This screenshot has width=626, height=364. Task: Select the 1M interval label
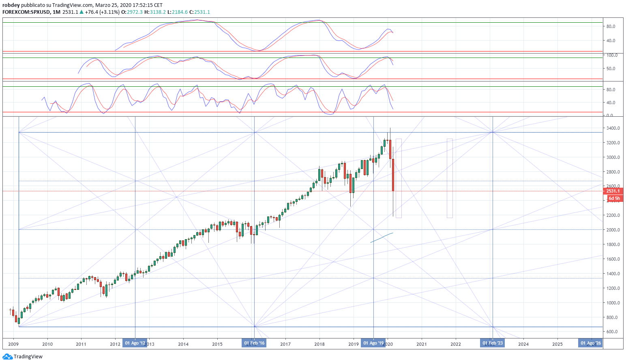coord(56,12)
